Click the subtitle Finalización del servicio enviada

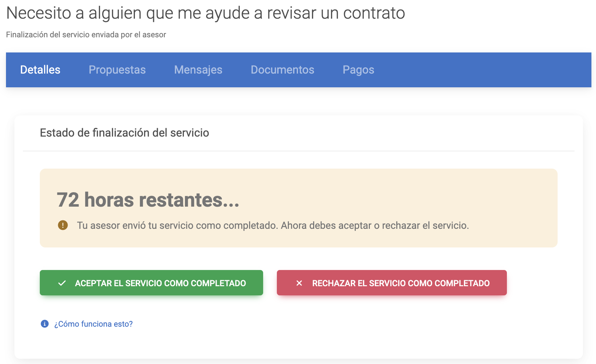point(86,35)
